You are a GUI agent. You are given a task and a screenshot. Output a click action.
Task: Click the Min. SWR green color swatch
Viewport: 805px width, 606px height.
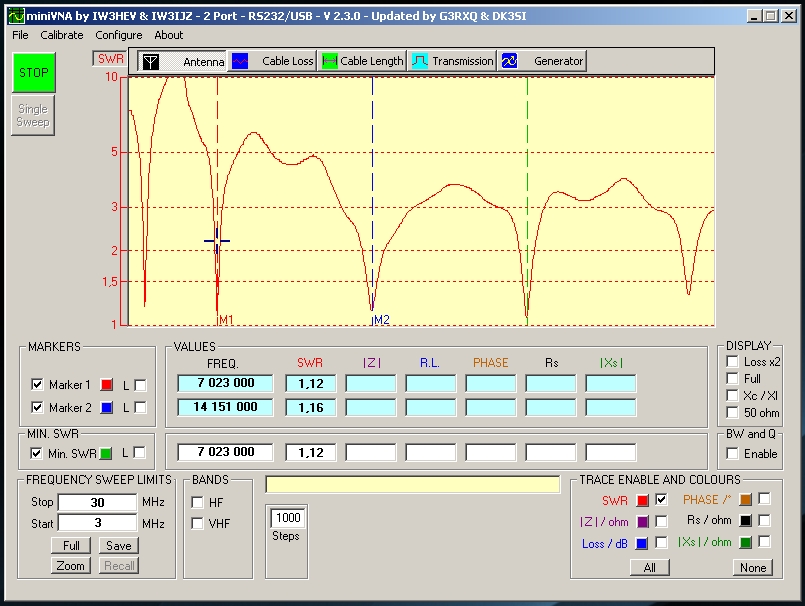(106, 453)
